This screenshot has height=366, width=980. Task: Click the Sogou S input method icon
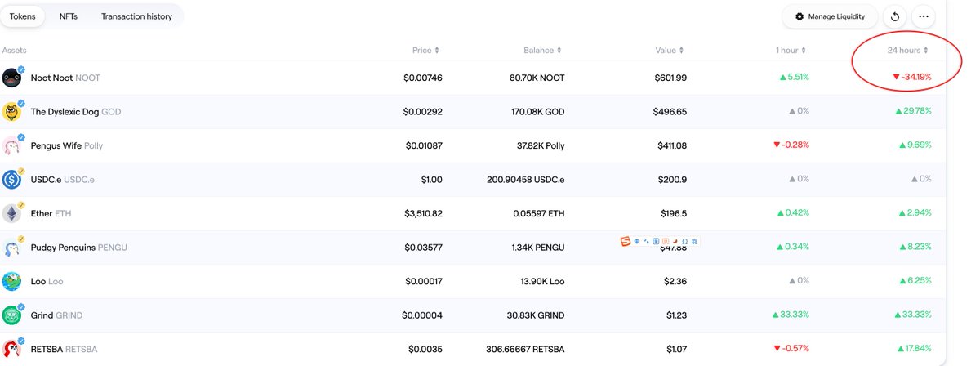tap(625, 241)
